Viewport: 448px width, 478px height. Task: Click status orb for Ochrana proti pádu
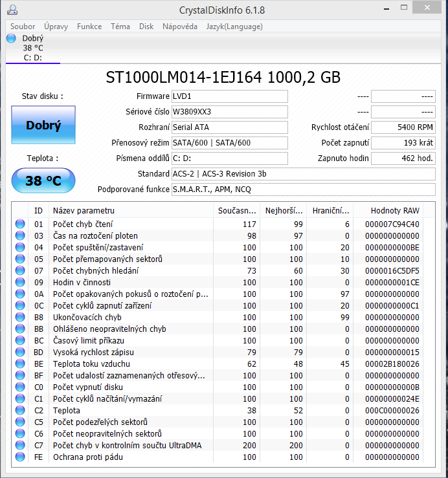click(x=20, y=457)
